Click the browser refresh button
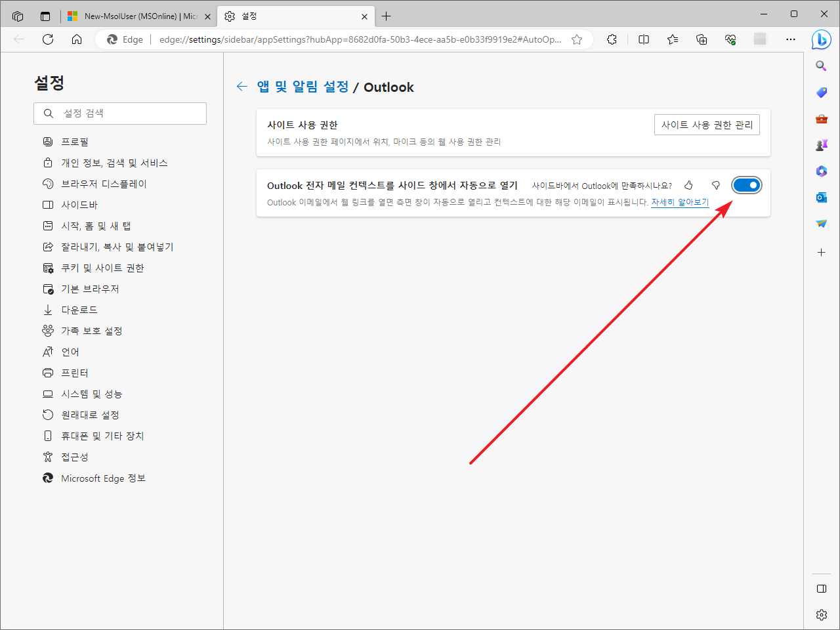840x630 pixels. pos(48,39)
